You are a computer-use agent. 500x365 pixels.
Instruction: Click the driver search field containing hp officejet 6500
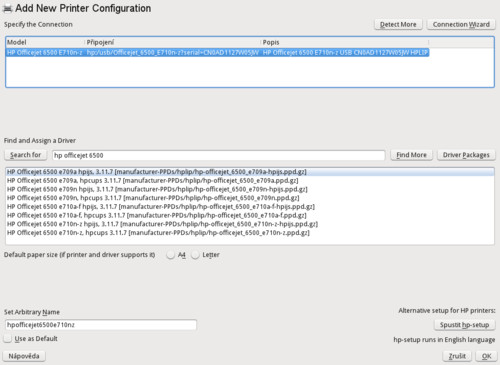(218, 155)
